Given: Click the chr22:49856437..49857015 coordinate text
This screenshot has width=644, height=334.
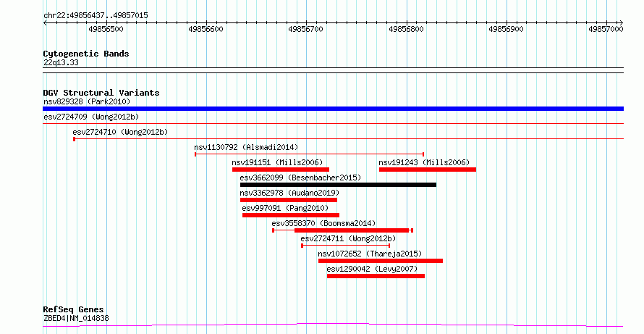Looking at the screenshot, I should pos(96,16).
